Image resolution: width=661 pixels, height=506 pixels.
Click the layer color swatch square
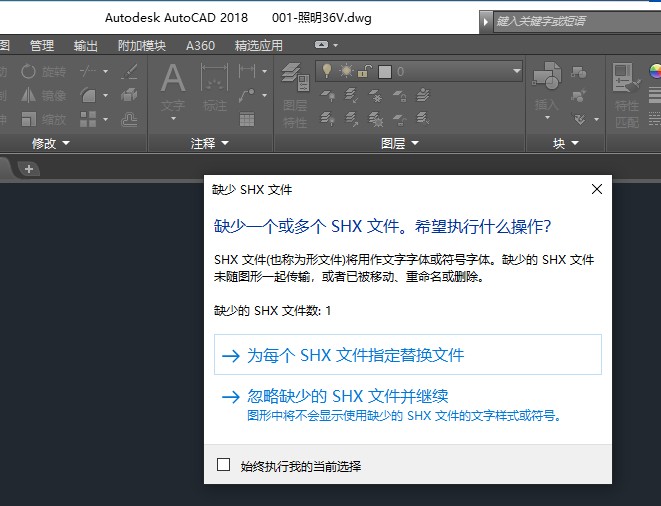pyautogui.click(x=386, y=71)
